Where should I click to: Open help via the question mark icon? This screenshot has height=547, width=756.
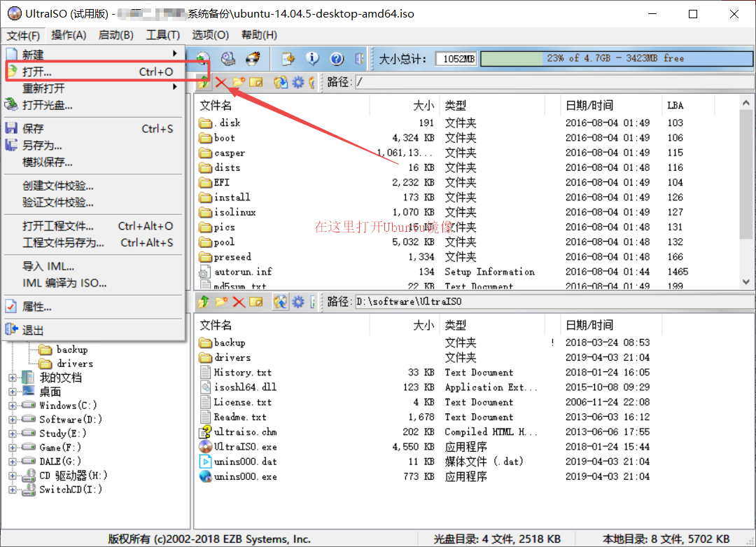pos(337,59)
